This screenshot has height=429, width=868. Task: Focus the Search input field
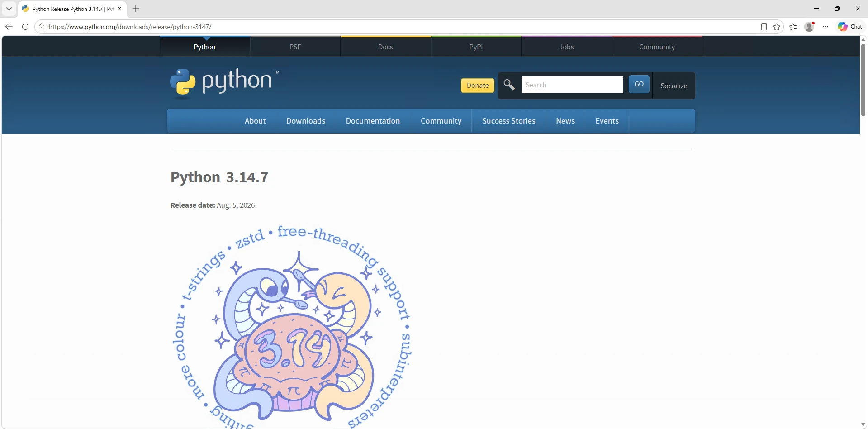point(573,85)
